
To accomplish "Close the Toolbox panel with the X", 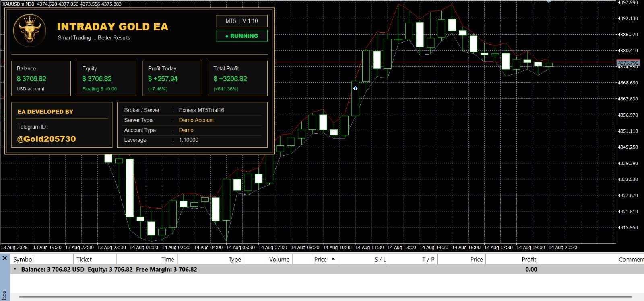I will [5, 258].
